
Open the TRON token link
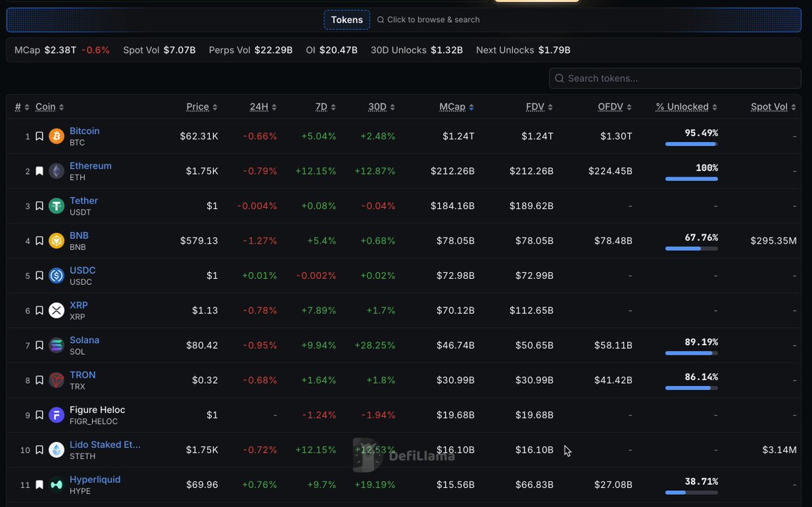pyautogui.click(x=83, y=375)
